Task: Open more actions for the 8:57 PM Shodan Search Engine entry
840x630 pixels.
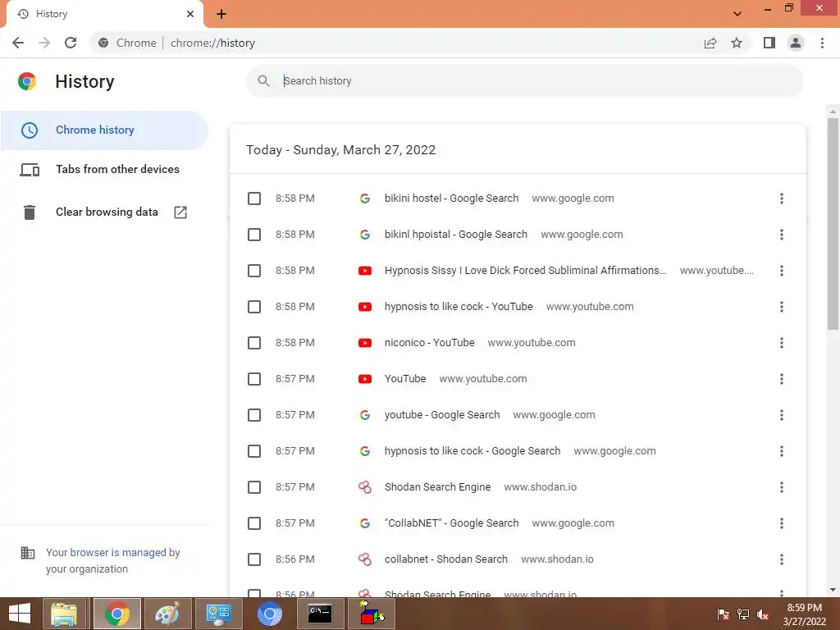Action: (782, 487)
